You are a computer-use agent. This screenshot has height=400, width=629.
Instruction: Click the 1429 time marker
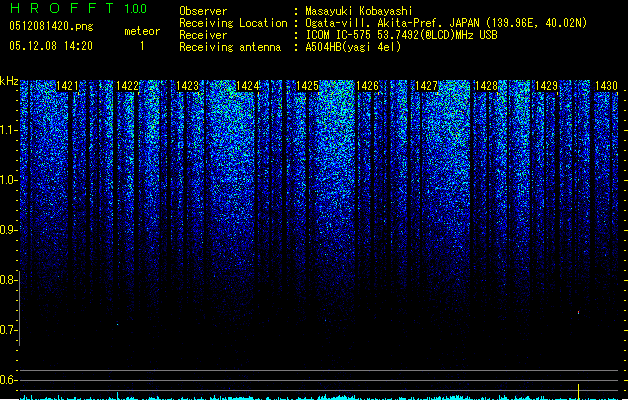(x=546, y=86)
